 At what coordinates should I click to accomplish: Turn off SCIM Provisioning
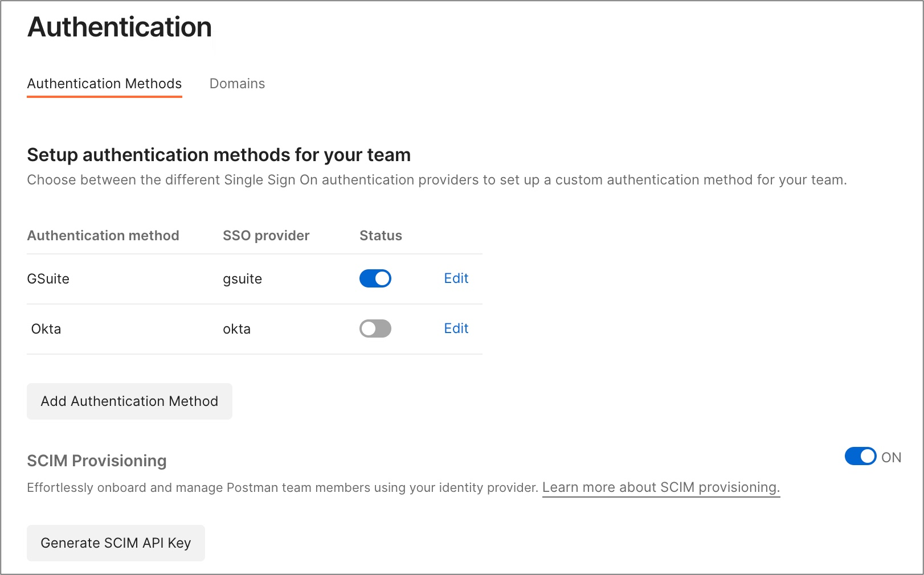pyautogui.click(x=860, y=457)
